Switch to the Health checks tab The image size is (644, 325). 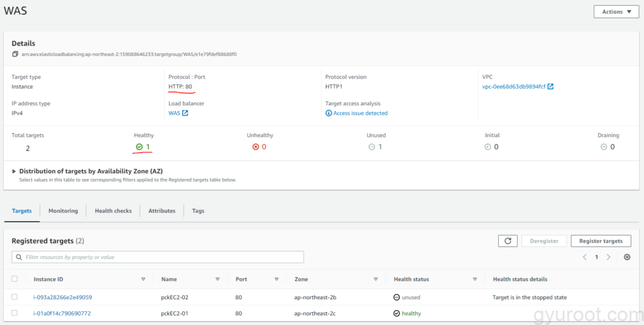pos(113,211)
